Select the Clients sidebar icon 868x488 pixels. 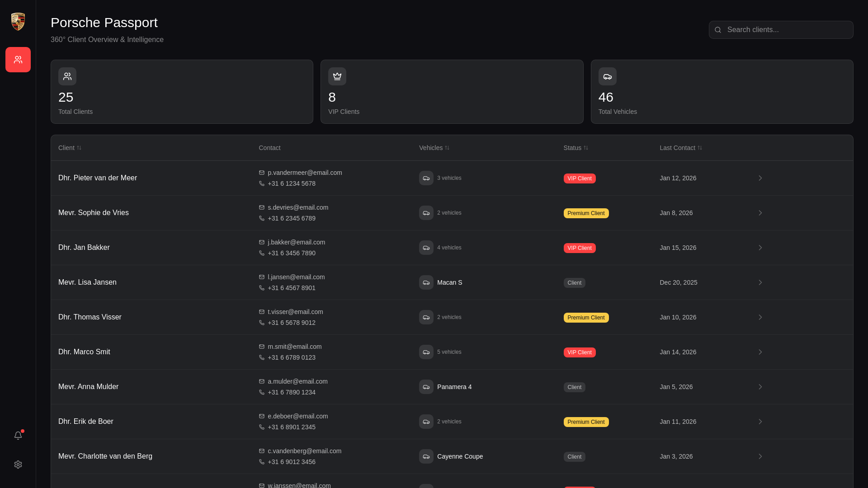(x=18, y=60)
